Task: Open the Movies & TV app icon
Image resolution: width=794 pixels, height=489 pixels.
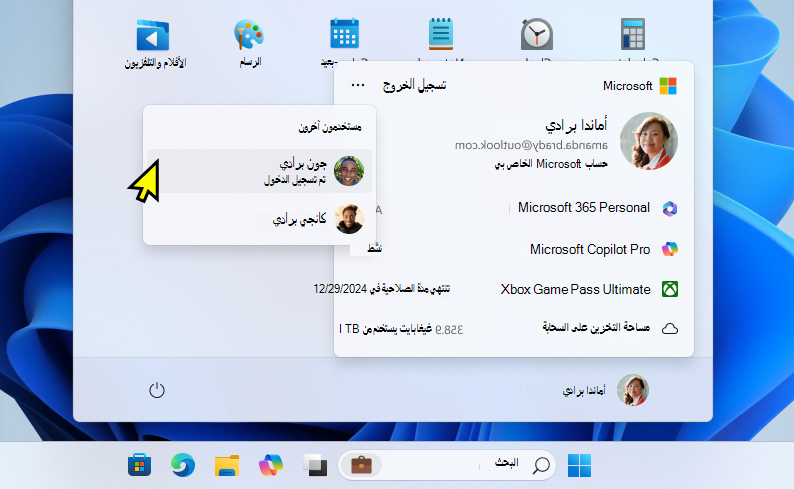Action: pos(153,35)
